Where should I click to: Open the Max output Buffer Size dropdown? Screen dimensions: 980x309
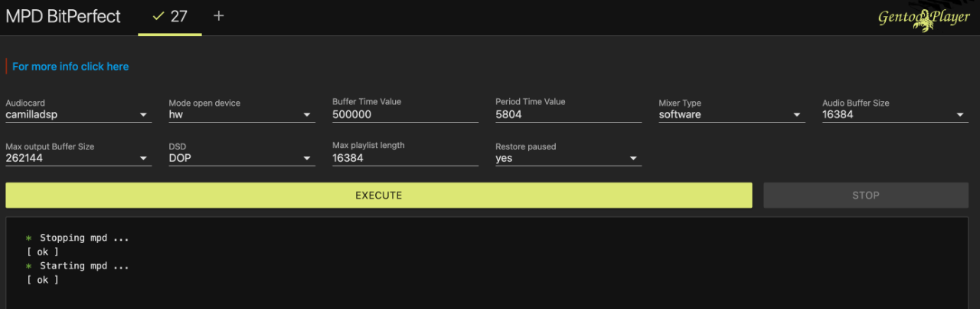(x=78, y=158)
